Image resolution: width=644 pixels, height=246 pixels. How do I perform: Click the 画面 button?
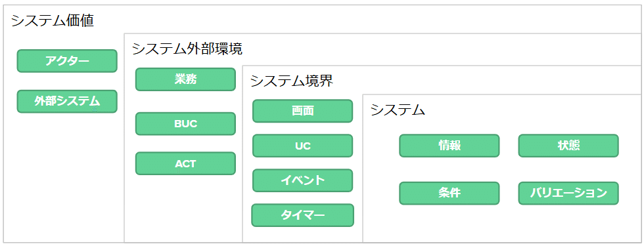coord(303,111)
